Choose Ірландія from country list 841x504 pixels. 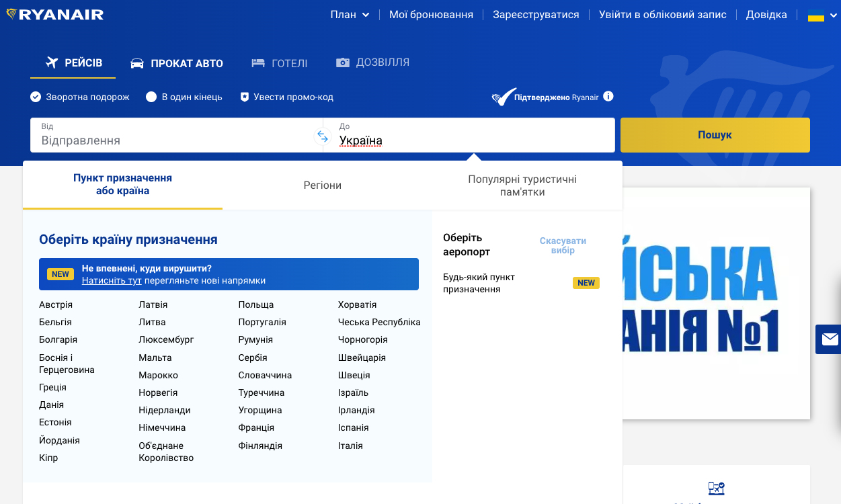click(x=356, y=410)
